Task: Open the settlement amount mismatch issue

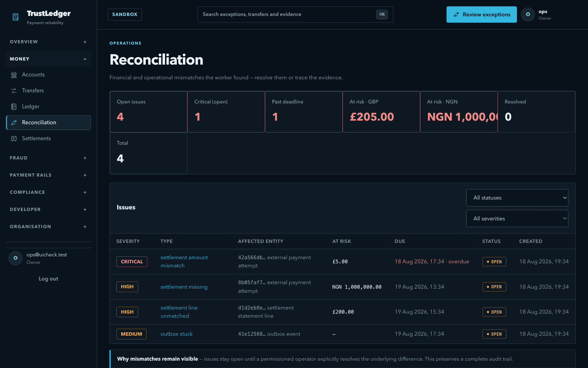Action: [x=184, y=262]
